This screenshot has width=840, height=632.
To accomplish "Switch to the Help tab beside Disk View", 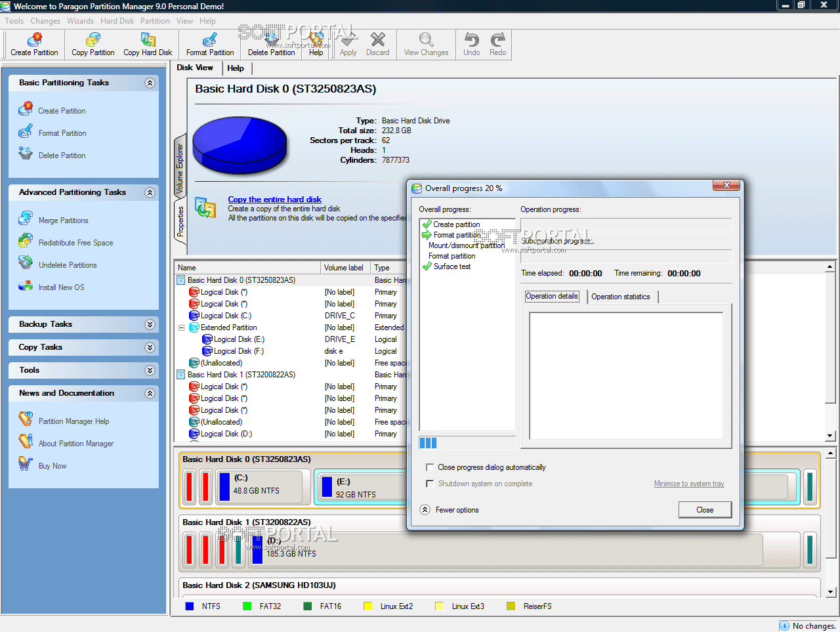I will tap(236, 68).
